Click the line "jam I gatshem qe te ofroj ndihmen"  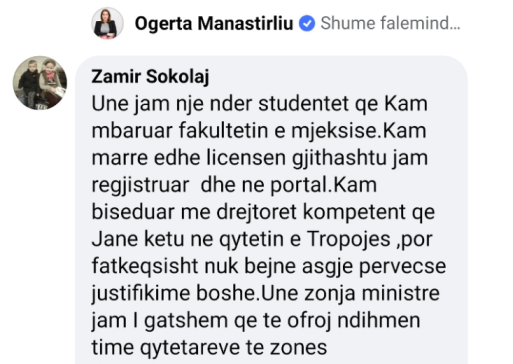click(x=256, y=321)
